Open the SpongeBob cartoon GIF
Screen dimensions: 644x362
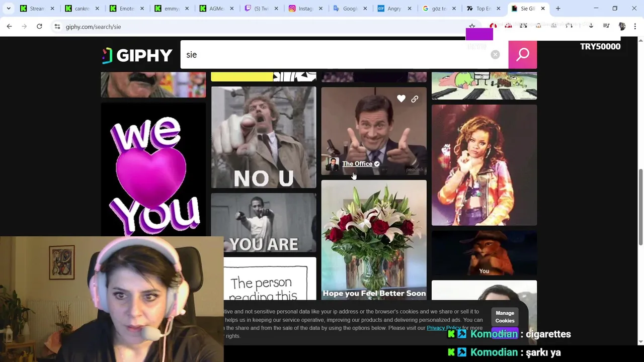pyautogui.click(x=484, y=85)
